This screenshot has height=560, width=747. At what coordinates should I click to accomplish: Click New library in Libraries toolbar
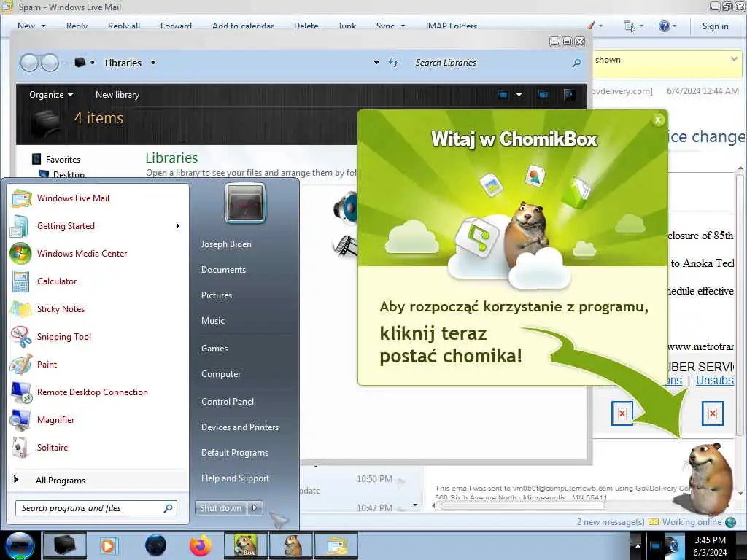(117, 94)
